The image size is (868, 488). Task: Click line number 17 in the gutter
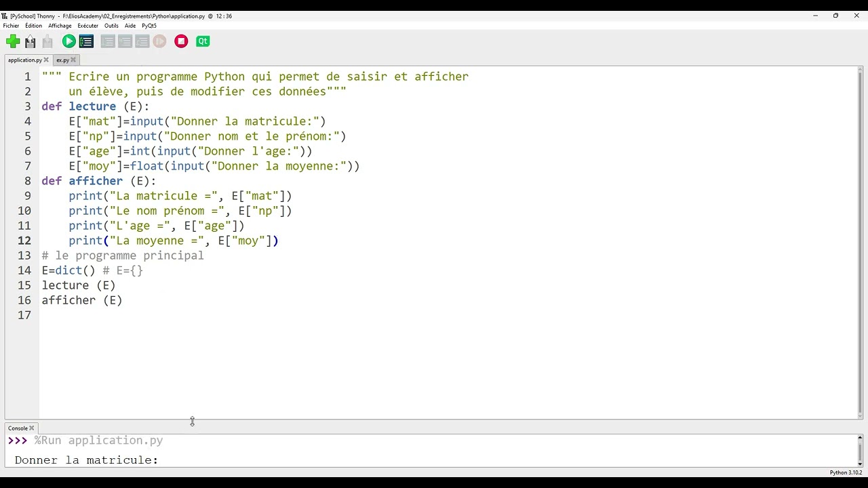coord(24,315)
